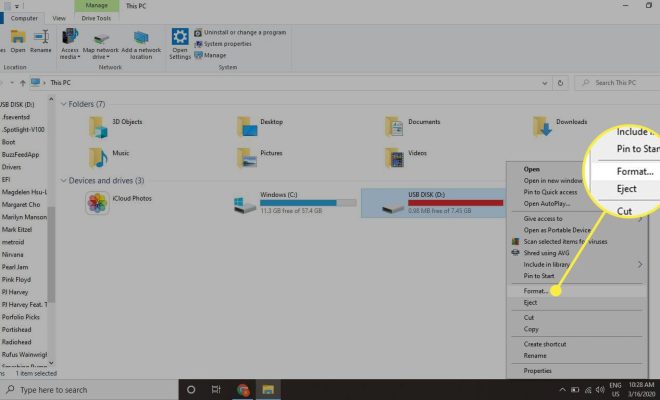This screenshot has width=660, height=400.
Task: Expand the Include in library submenu arrow
Action: (640, 264)
